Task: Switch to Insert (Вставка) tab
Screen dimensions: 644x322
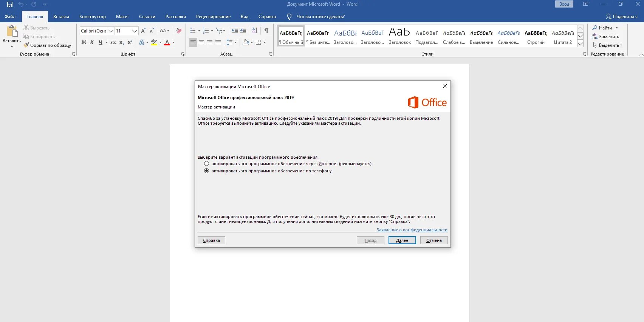Action: click(x=61, y=17)
